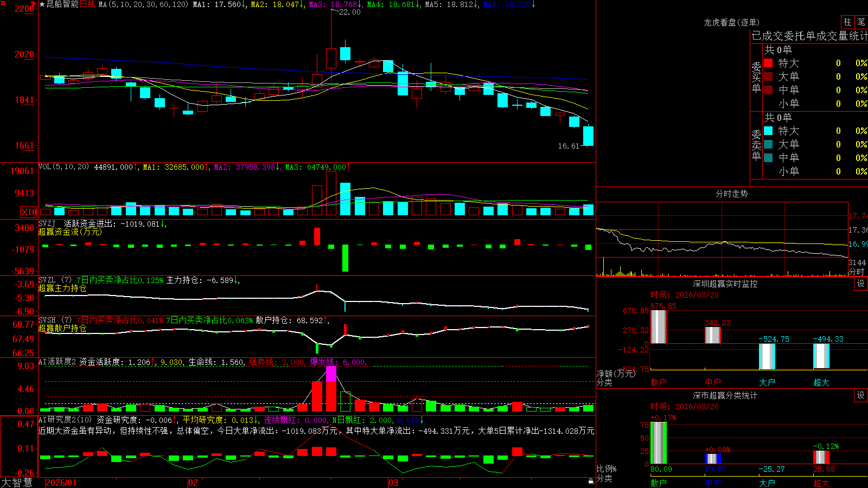Screen dimensions: 868x488
Task: Click the 大户 -524.75 bar in 实时监控
Action: click(767, 356)
